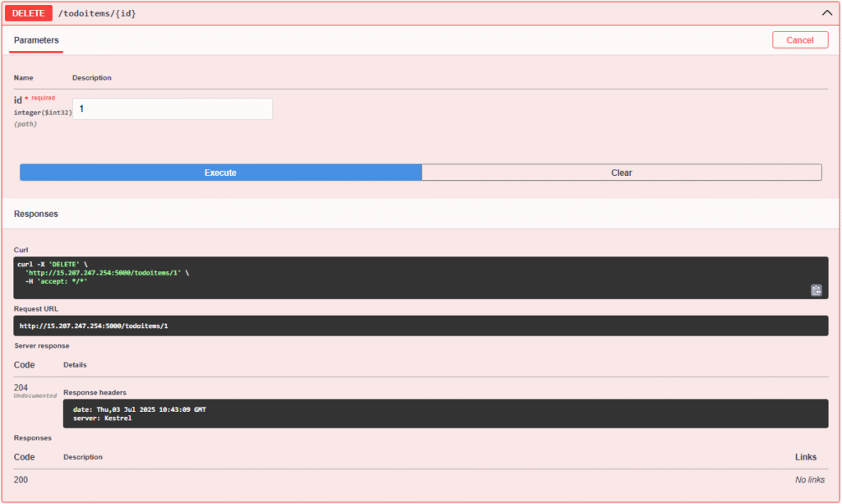Select the curl command text block

coord(420,278)
